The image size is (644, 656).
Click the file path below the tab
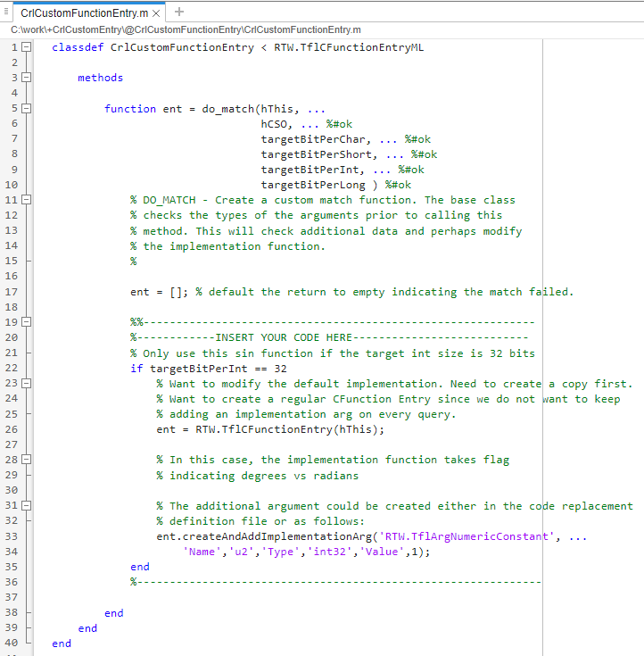click(179, 29)
